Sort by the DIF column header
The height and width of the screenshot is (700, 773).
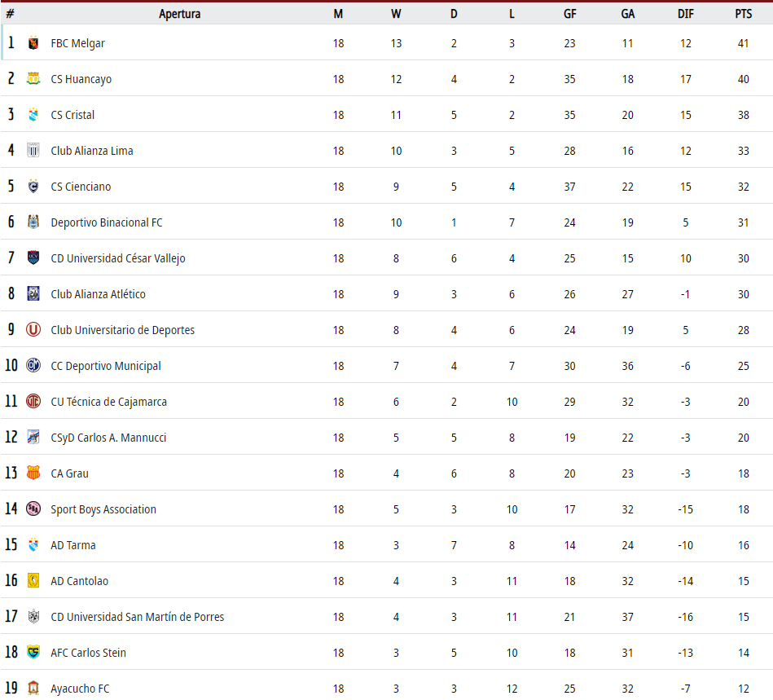685,14
